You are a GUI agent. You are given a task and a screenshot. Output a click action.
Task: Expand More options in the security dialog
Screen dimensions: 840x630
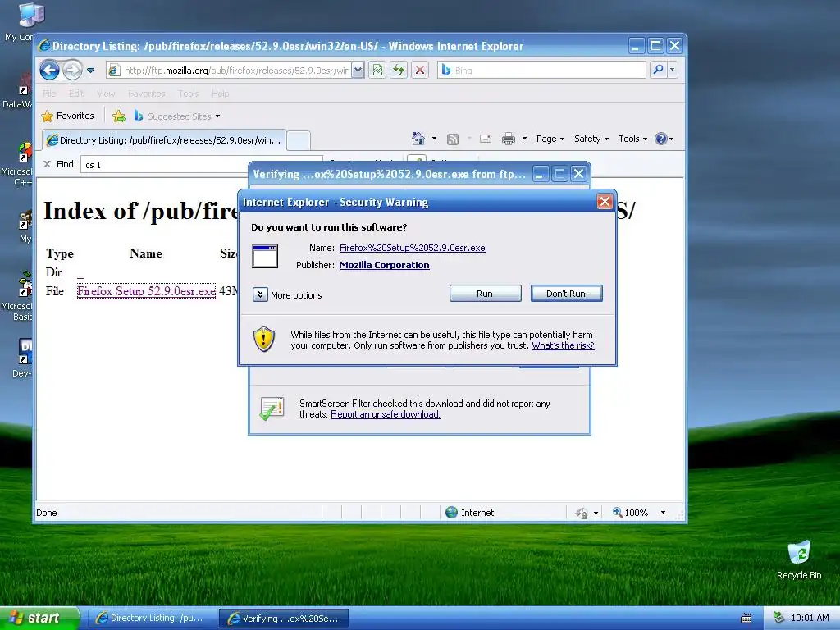260,294
